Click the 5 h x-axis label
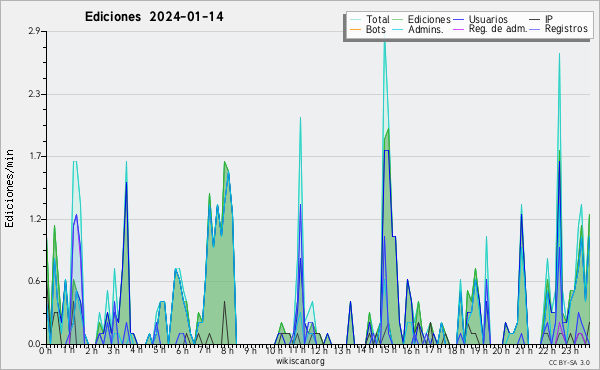600x370 pixels. point(159,351)
